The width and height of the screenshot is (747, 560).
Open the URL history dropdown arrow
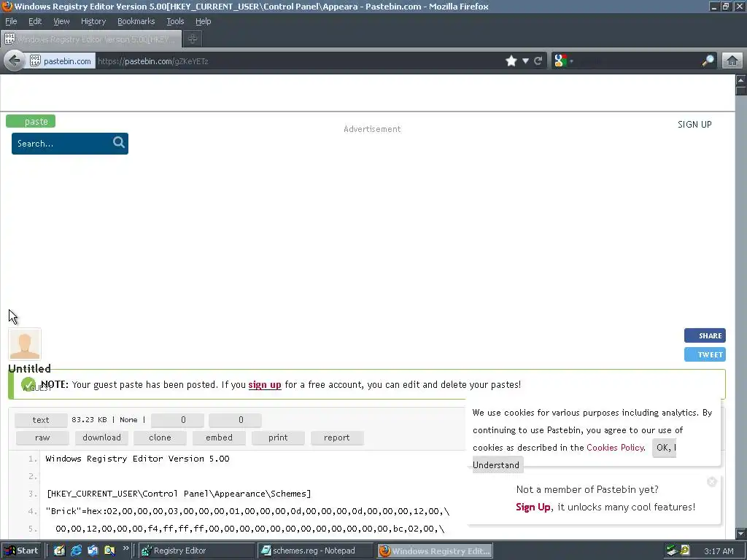click(525, 61)
